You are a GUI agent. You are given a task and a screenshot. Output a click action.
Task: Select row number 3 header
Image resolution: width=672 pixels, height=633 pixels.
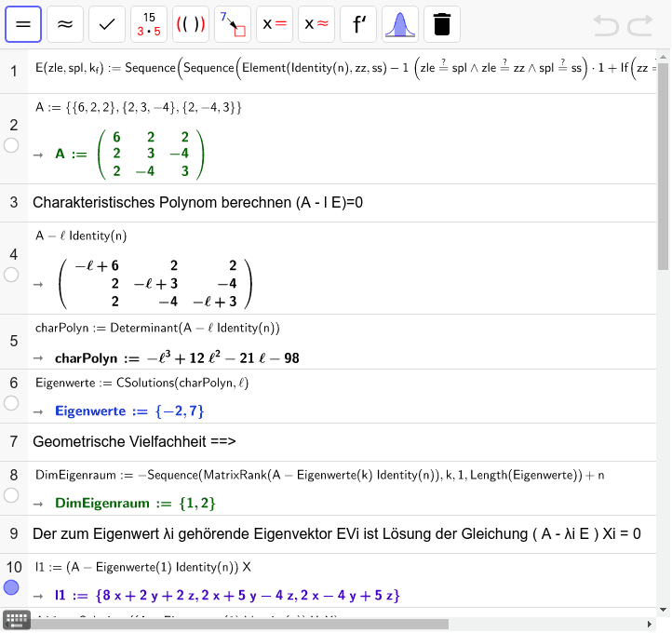[14, 203]
